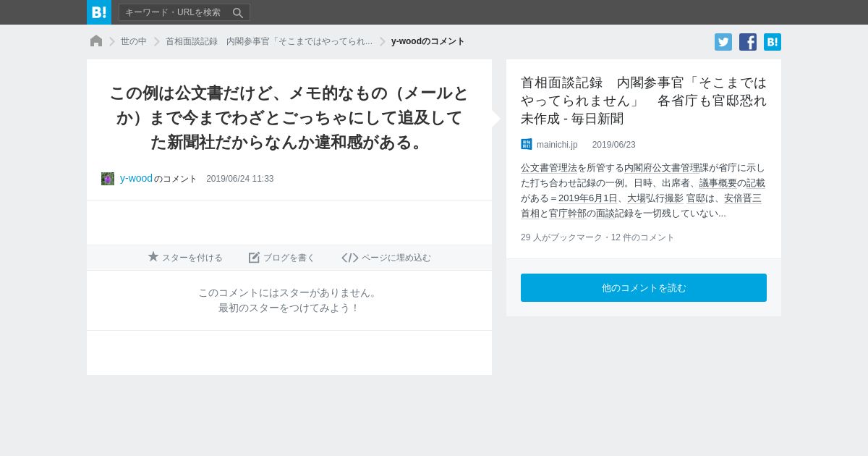This screenshot has width=868, height=456.
Task: Open y-wood profile link
Action: coord(136,178)
